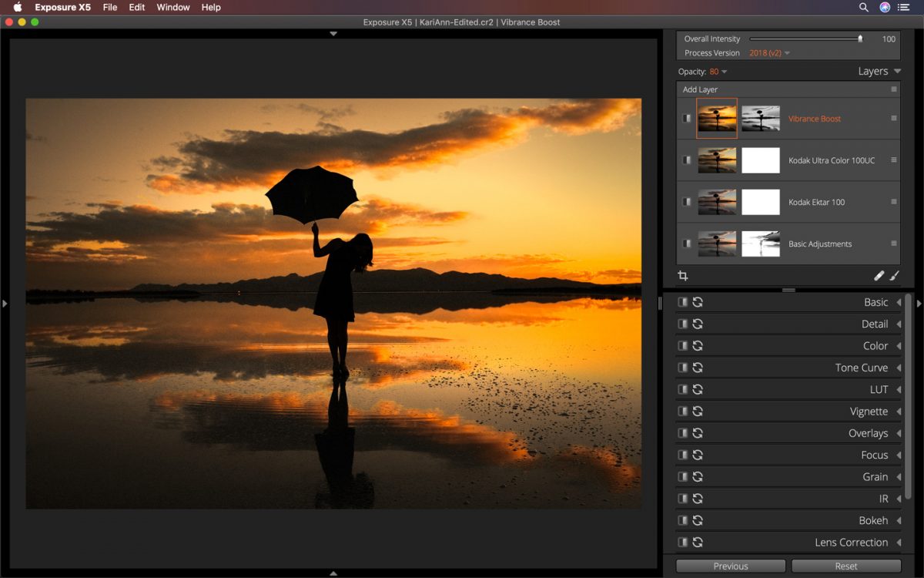
Task: Click the reset icon on the Basic panel
Action: pos(697,302)
